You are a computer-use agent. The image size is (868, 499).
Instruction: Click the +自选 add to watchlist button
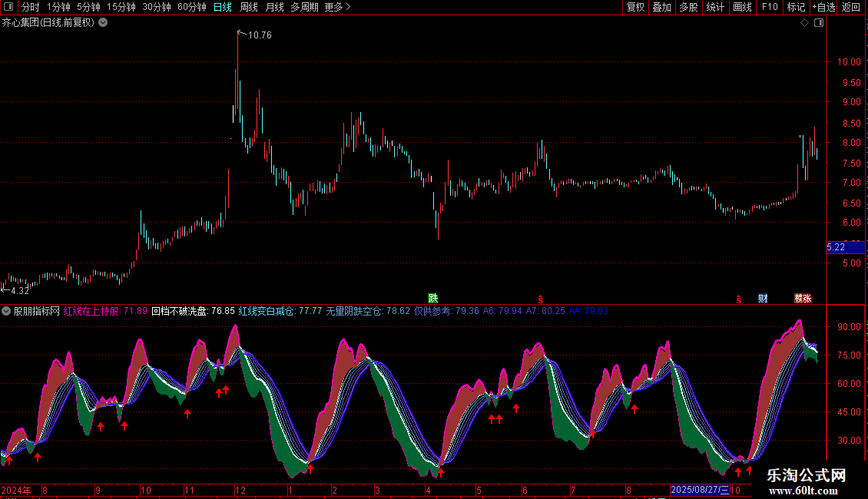click(823, 8)
